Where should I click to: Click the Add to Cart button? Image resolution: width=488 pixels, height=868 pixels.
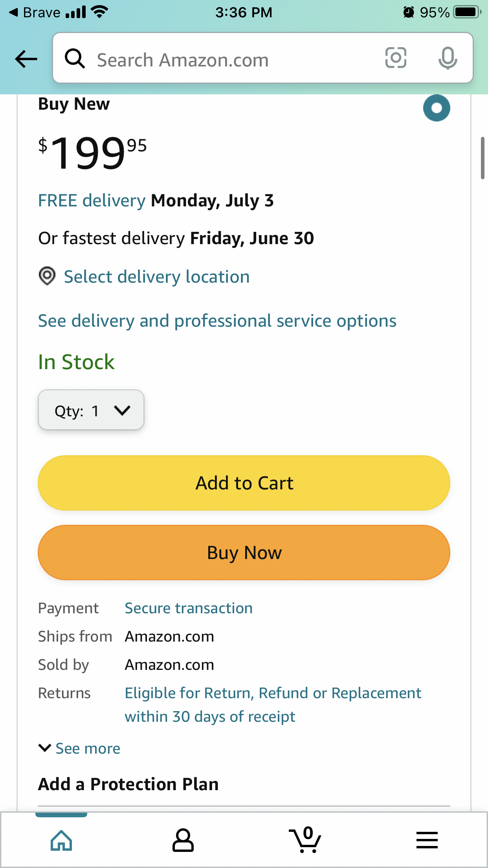[244, 483]
